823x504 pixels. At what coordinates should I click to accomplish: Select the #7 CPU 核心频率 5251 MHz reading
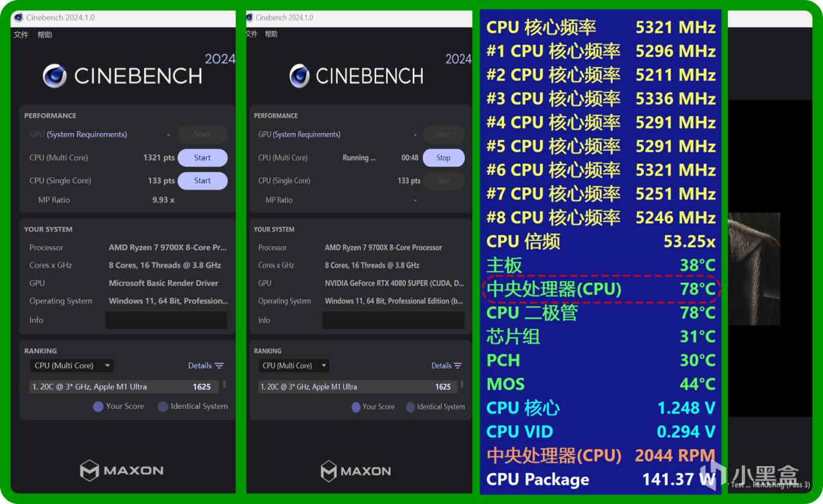[601, 194]
